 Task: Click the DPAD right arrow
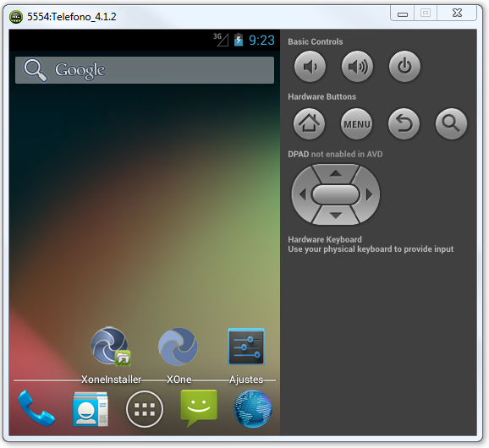click(369, 194)
